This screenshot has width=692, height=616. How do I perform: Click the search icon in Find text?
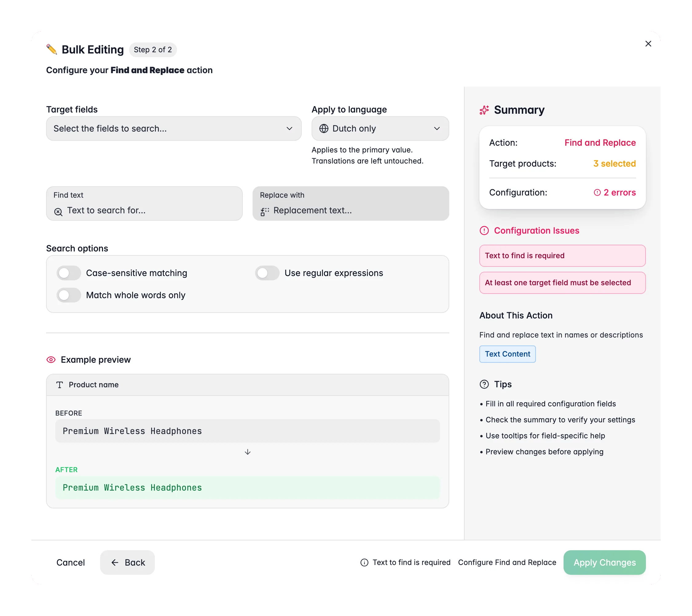pyautogui.click(x=58, y=212)
